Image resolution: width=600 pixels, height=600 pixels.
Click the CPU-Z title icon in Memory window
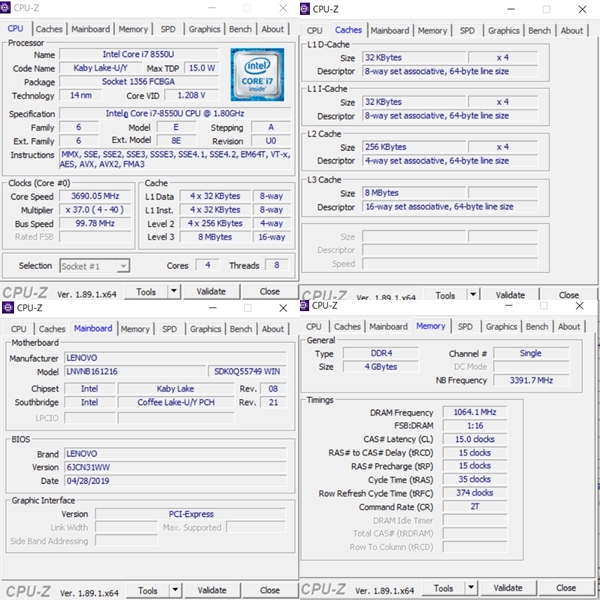point(305,305)
